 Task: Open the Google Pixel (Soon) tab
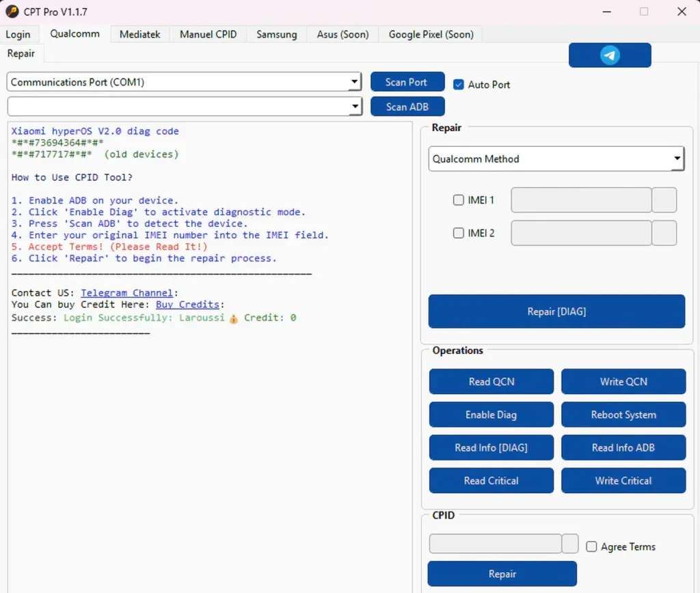click(x=431, y=34)
